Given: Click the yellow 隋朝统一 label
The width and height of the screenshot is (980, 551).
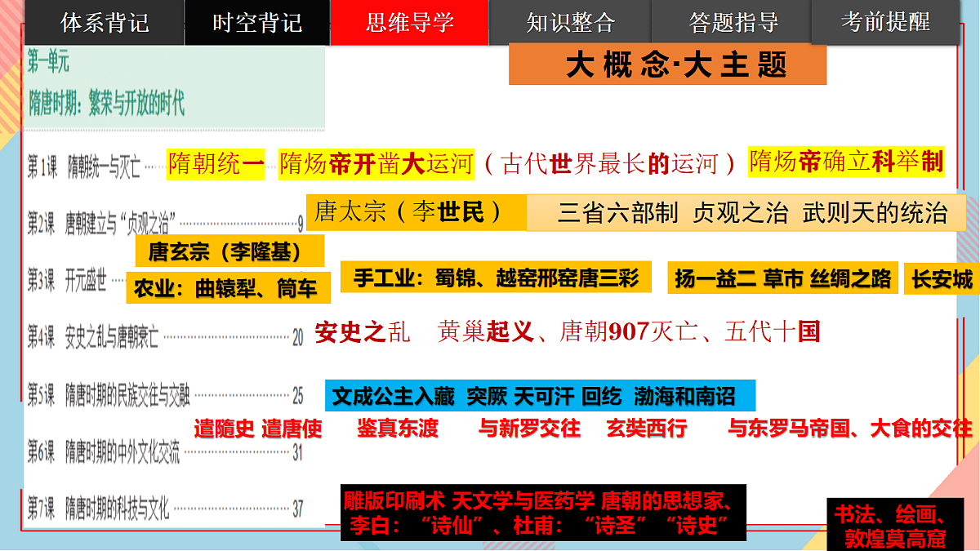Looking at the screenshot, I should click(x=216, y=163).
